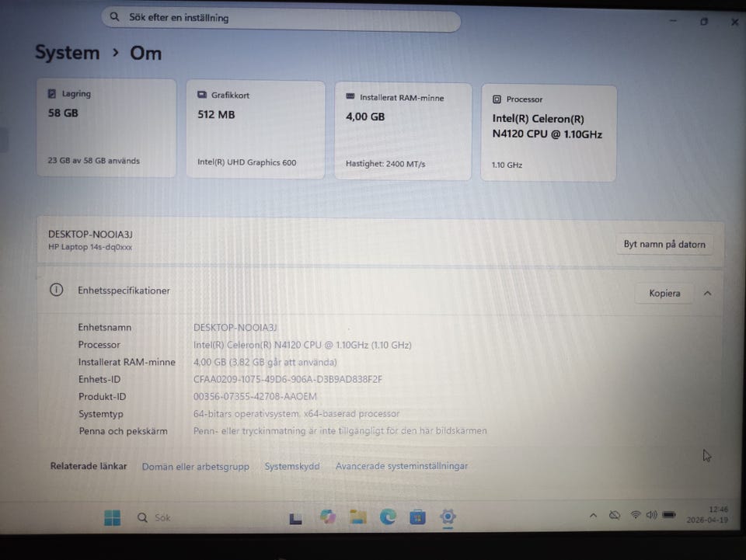This screenshot has width=746, height=560.
Task: Go back to System breadcrumb
Action: coord(67,52)
